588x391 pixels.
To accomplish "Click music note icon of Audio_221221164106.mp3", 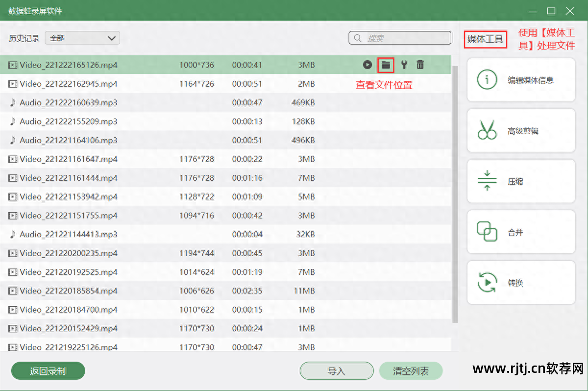I will (13, 140).
